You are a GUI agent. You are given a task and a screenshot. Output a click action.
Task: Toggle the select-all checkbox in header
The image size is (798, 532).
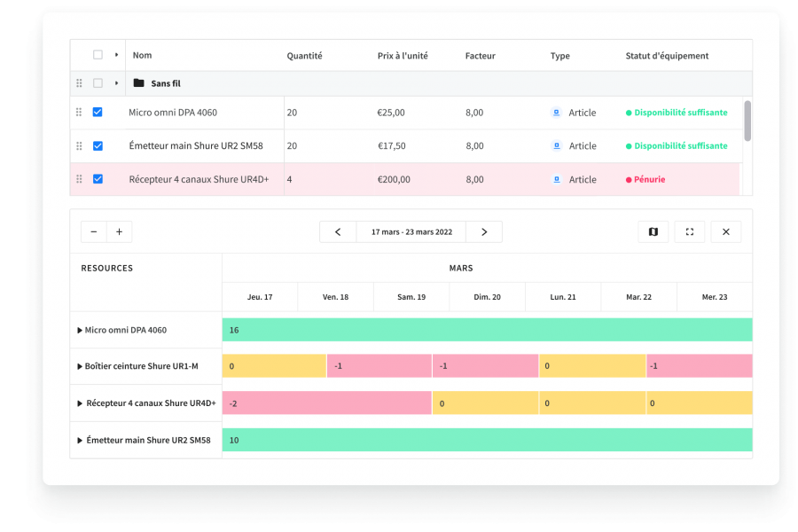pos(98,55)
